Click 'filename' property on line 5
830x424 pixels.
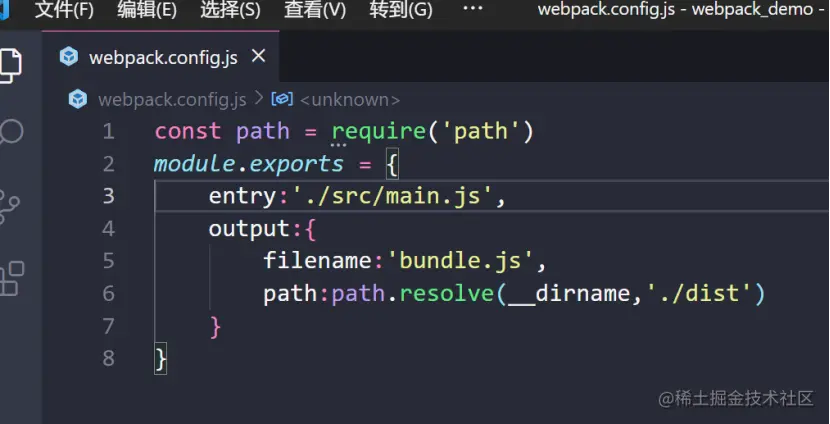pos(318,261)
